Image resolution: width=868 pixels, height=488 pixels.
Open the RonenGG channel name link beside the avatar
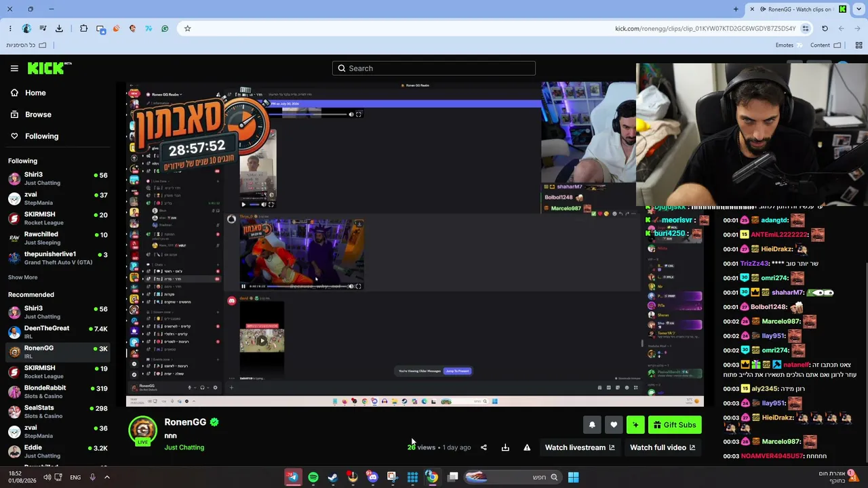[x=185, y=422]
